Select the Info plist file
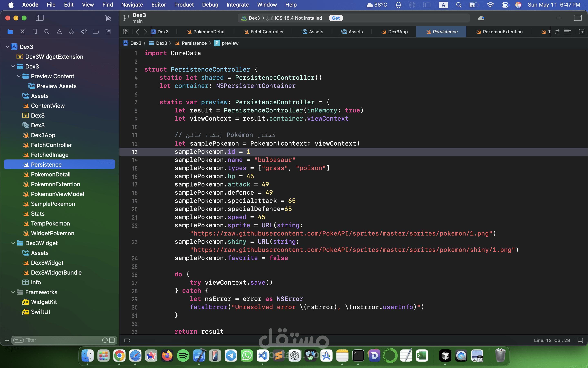This screenshot has height=368, width=588. click(32, 282)
